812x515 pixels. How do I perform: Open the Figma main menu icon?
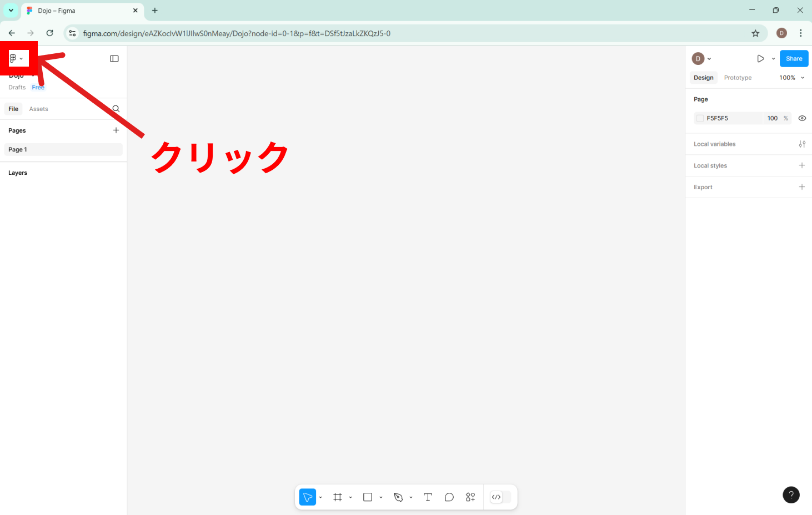[x=13, y=58]
